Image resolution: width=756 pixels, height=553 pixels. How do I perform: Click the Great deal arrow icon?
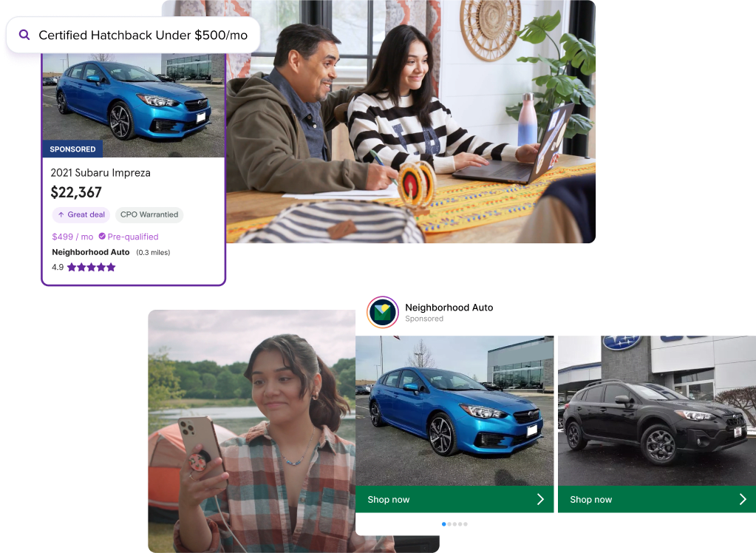61,215
